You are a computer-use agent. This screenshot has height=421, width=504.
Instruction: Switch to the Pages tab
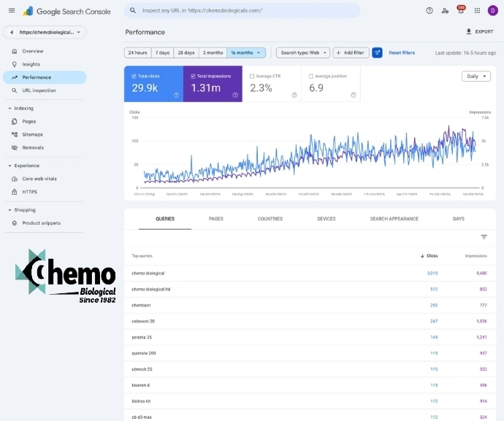click(x=216, y=219)
